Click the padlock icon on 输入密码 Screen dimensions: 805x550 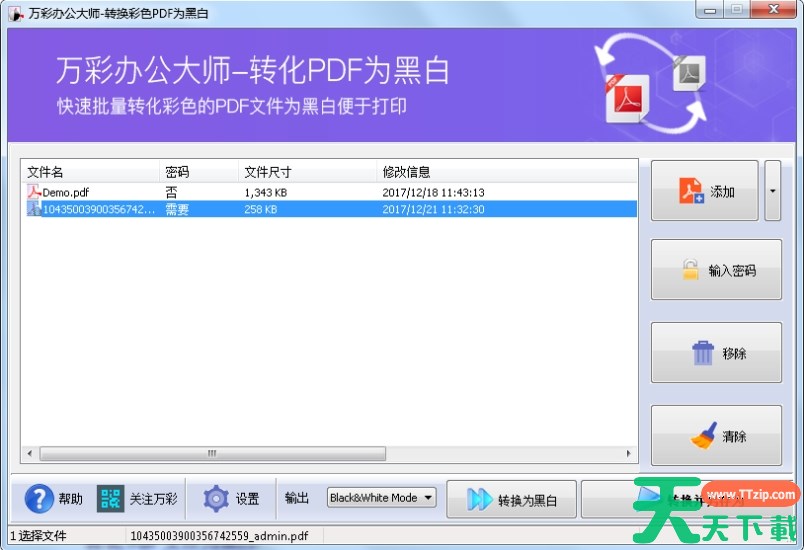(691, 270)
